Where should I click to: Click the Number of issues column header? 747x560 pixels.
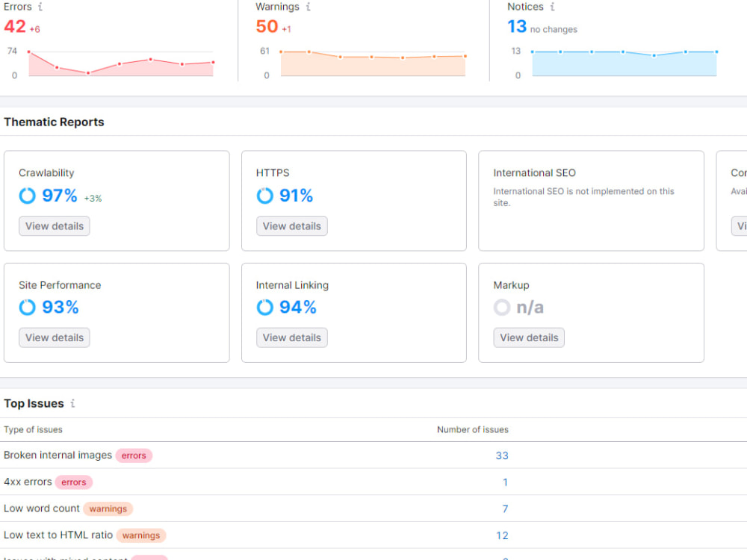pos(473,429)
